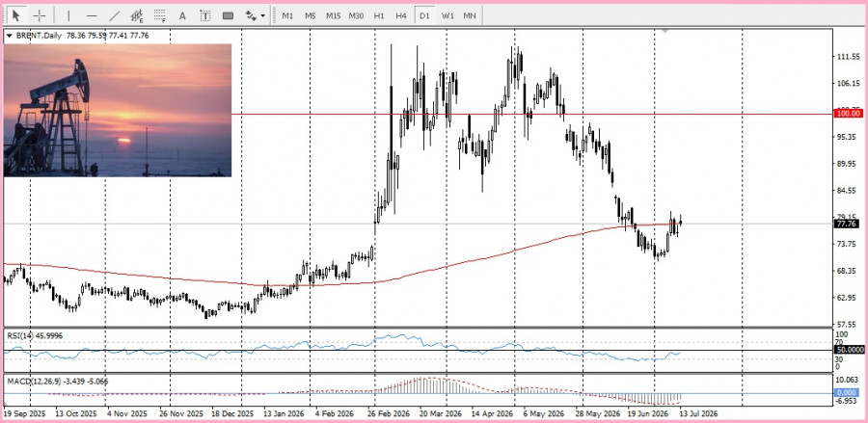
Task: Click the red 100.00 price level label
Action: pos(848,114)
